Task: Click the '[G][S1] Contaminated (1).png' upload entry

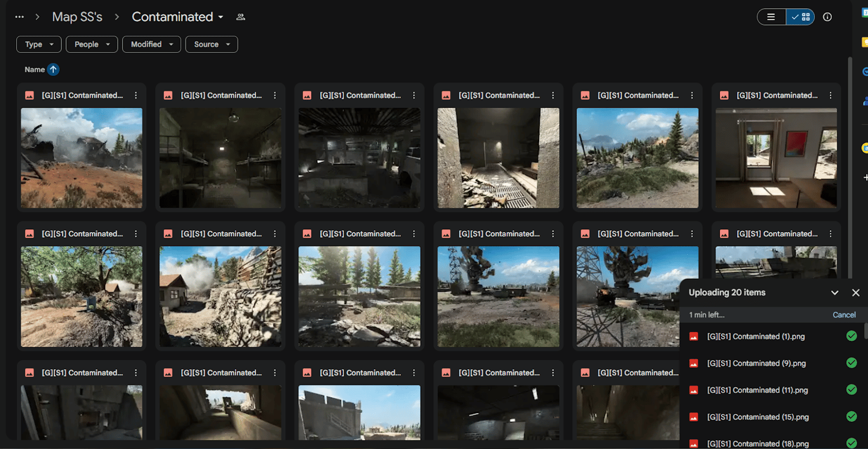Action: click(x=773, y=336)
